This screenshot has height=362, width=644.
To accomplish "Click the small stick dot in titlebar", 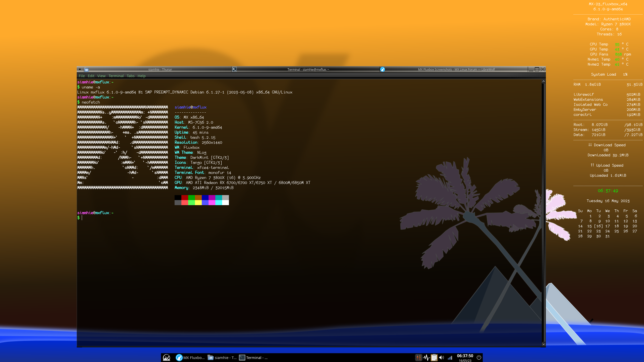I will [x=80, y=69].
